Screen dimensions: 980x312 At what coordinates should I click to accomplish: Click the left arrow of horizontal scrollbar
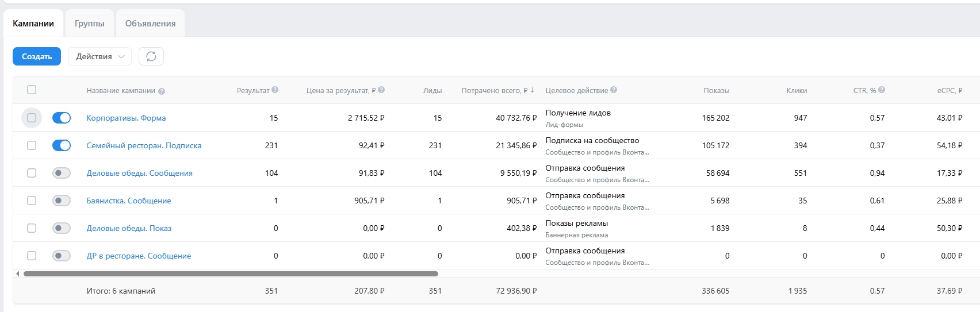tap(17, 274)
